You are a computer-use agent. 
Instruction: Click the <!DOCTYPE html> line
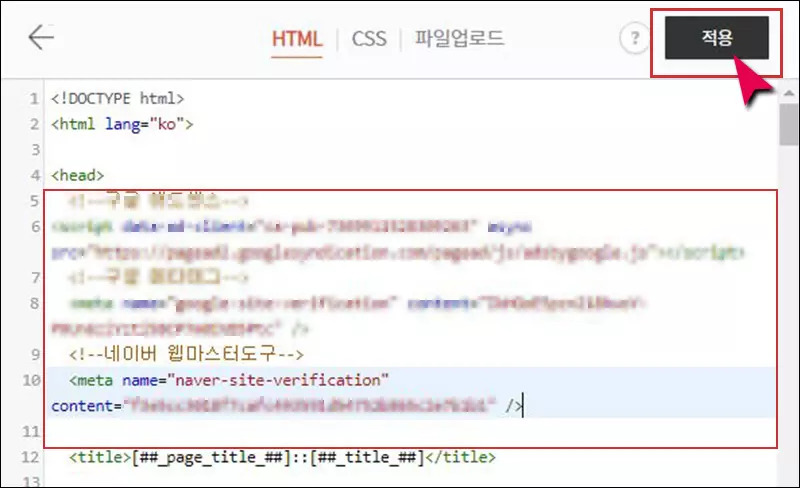coord(117,98)
